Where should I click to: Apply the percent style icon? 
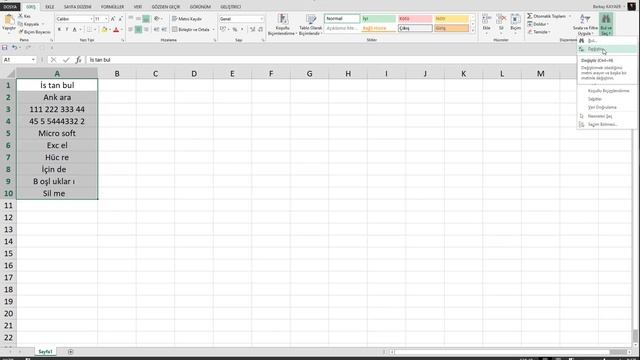[235, 29]
